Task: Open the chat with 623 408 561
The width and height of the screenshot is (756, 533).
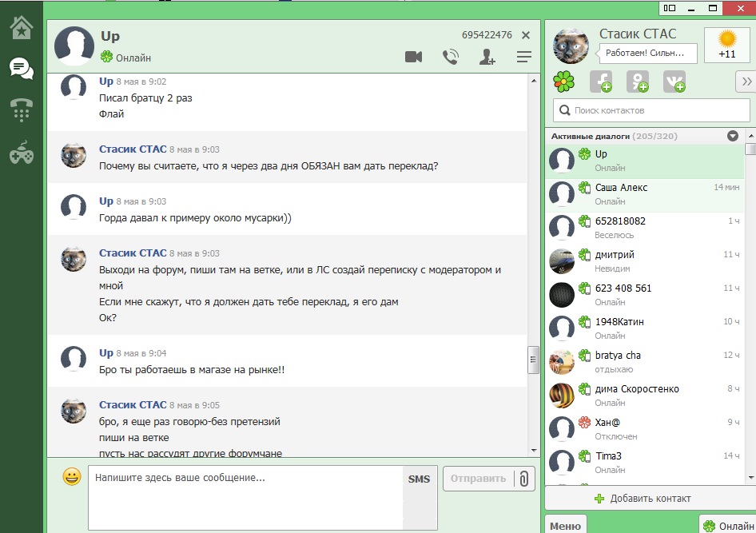Action: click(x=645, y=295)
